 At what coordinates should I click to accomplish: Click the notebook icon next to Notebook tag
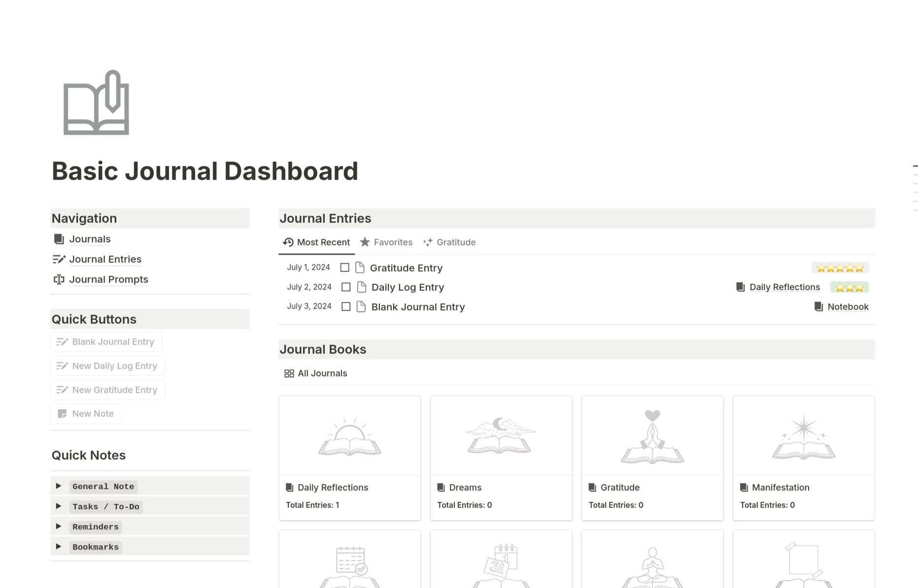tap(818, 307)
